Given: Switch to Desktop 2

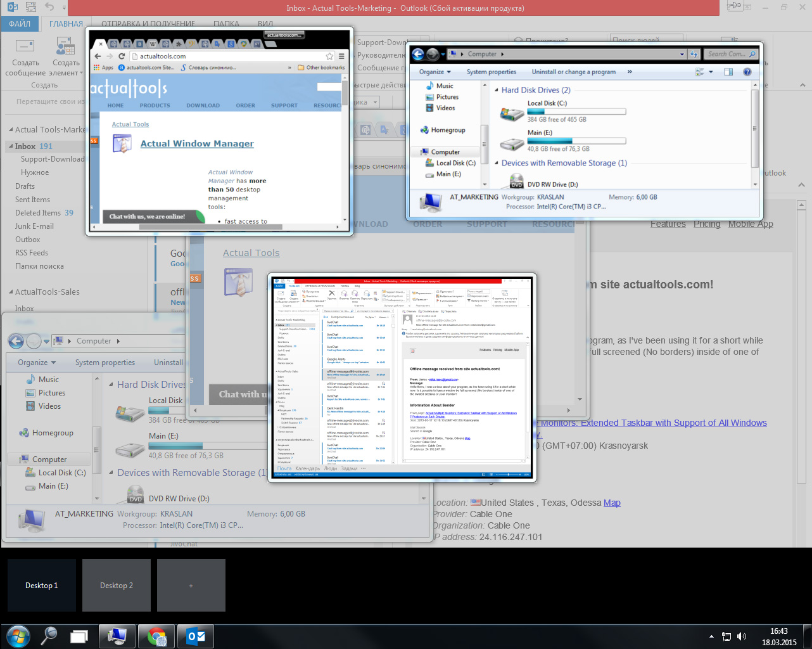Looking at the screenshot, I should coord(117,585).
